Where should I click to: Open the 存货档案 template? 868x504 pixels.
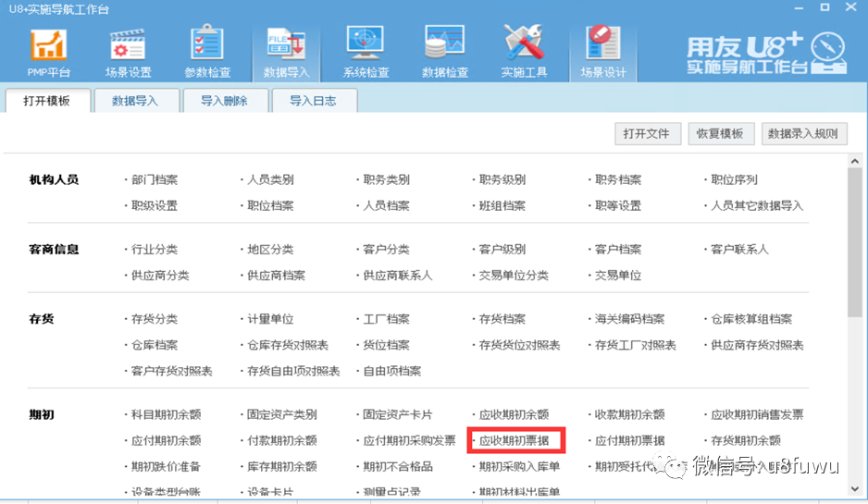[502, 319]
